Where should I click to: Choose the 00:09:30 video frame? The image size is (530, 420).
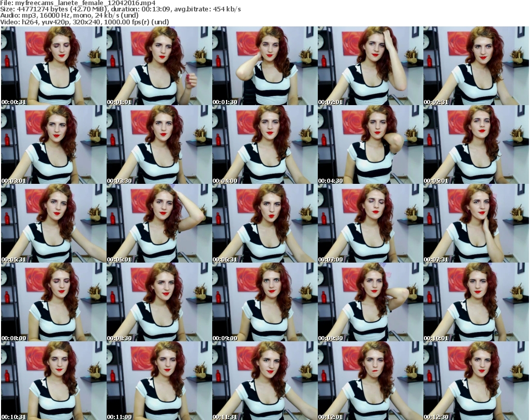coord(370,302)
